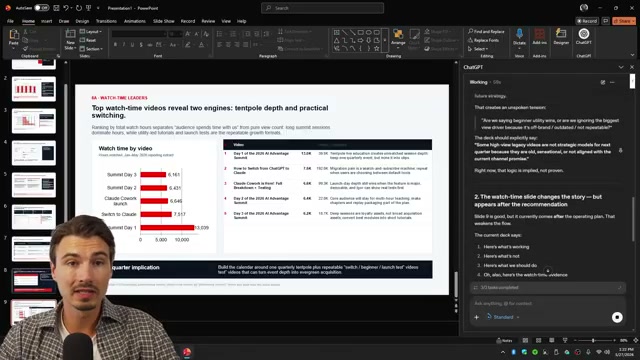Click the text Highlight Color swatch
The height and width of the screenshot is (360, 640).
point(188,44)
